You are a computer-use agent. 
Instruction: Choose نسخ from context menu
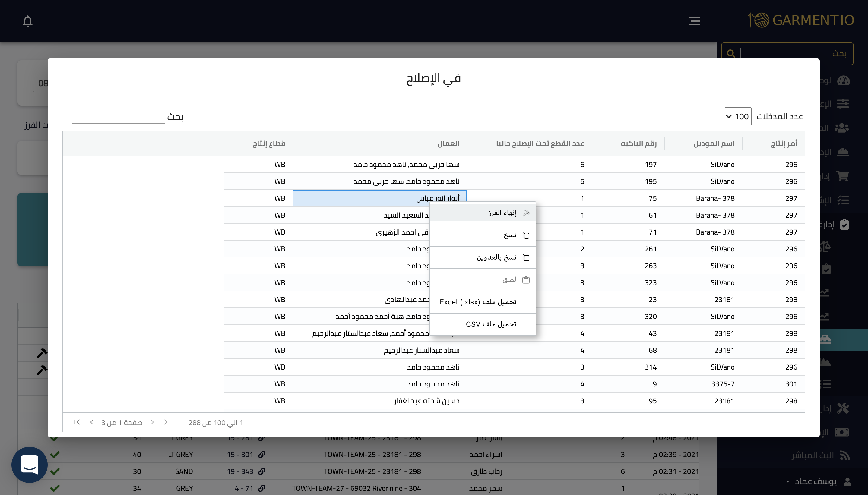point(483,235)
